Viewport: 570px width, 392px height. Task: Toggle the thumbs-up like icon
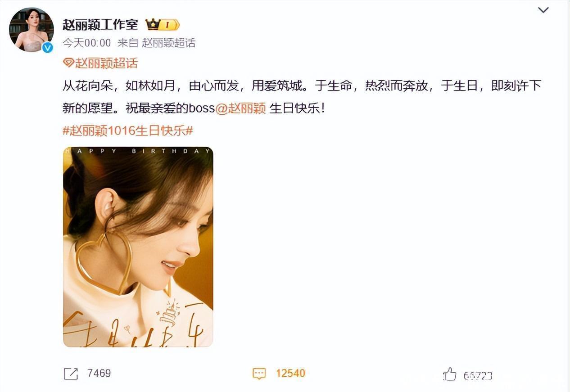pos(449,374)
